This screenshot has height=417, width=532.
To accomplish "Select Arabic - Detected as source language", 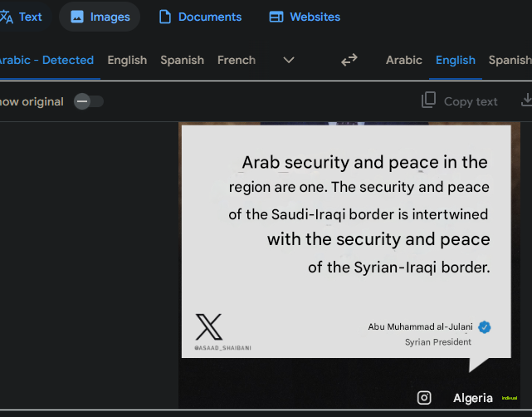I will point(46,60).
